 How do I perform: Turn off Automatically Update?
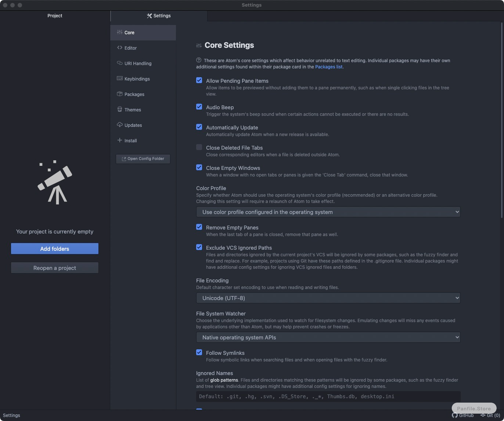point(199,127)
